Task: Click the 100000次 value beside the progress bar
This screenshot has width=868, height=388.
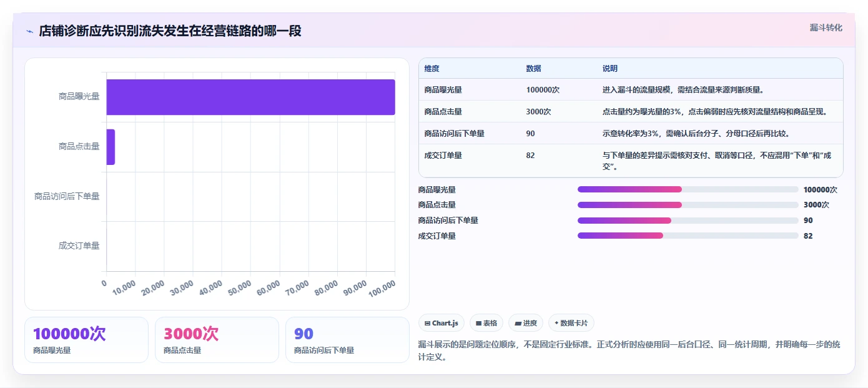Action: (x=820, y=189)
